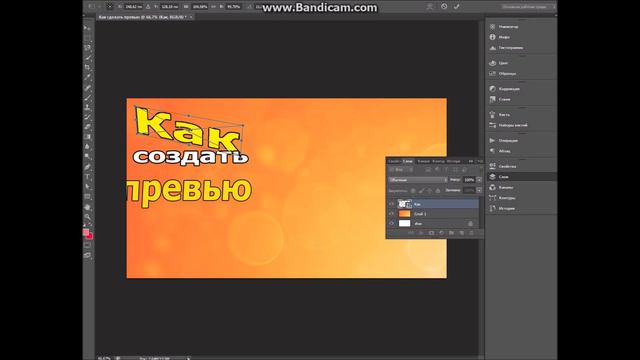Toggle maintain aspect ratio link in options bar

tap(213, 7)
